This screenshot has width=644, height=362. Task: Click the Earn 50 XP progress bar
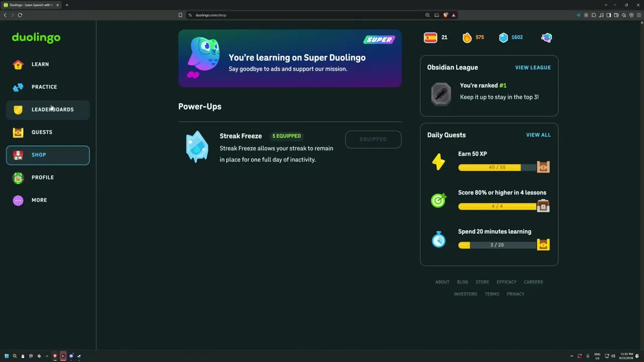pos(497,167)
